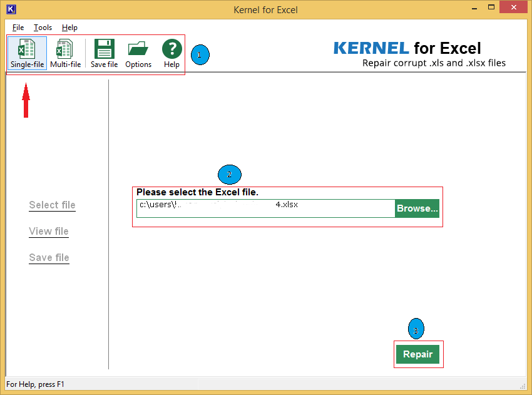Click the 'For Help, press F1' status text
Image resolution: width=532 pixels, height=395 pixels.
point(35,384)
